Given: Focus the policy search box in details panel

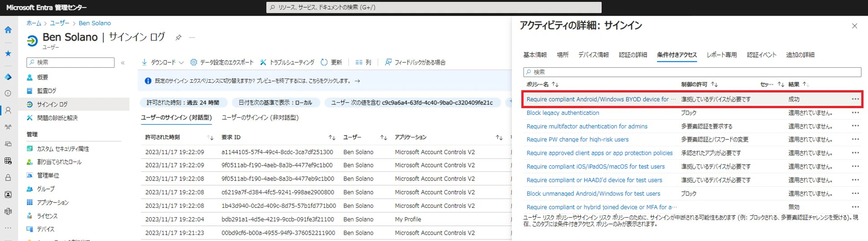Looking at the screenshot, I should point(692,72).
